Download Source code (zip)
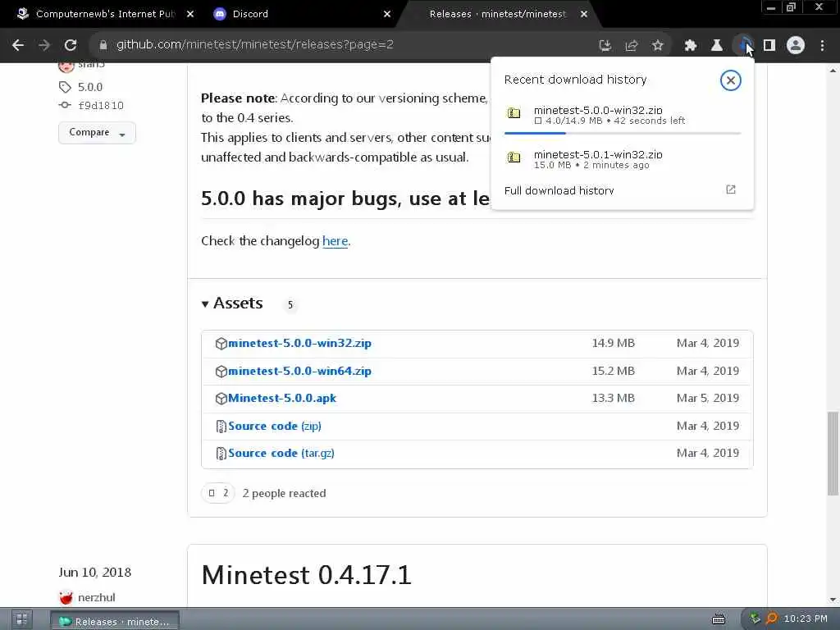Screen dimensions: 840x630 (x=275, y=427)
